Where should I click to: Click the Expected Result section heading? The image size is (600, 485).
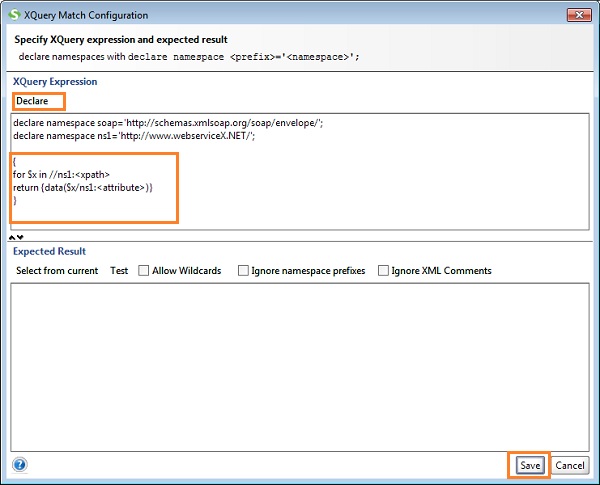coord(49,251)
